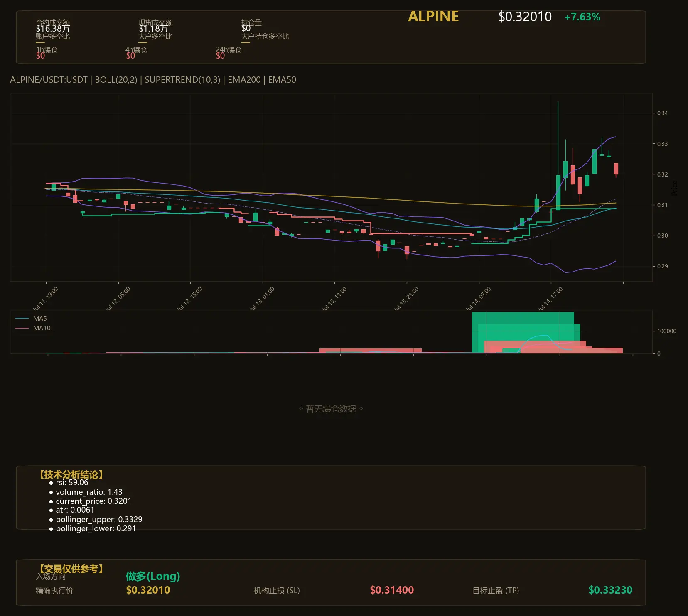
Task: Click the bollinger_upper: 0.3329 entry
Action: point(99,519)
